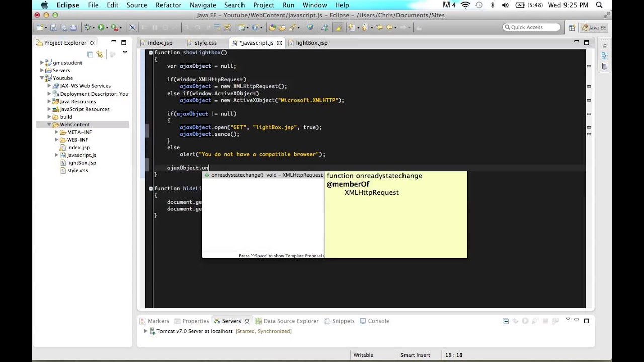The width and height of the screenshot is (644, 362).
Task: Expand the Servers project node
Action: (42, 70)
